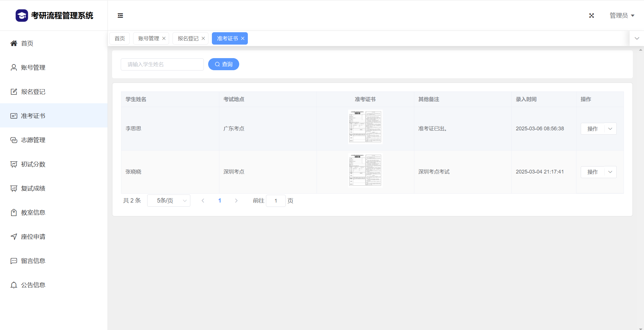Click the 查询 search button
This screenshot has width=644, height=330.
224,64
